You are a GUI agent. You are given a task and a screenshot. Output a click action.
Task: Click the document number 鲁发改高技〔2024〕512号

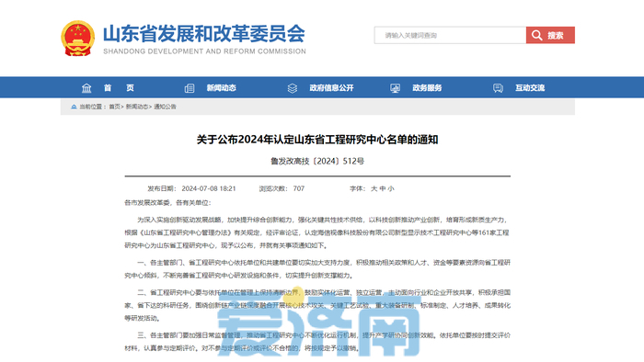point(317,161)
